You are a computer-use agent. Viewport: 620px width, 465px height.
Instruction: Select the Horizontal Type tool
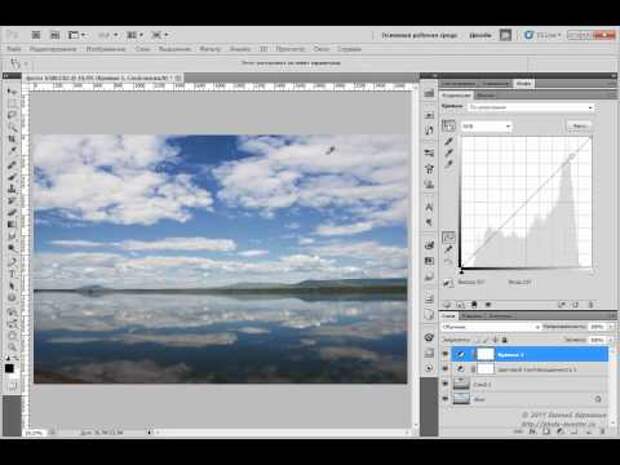click(12, 274)
